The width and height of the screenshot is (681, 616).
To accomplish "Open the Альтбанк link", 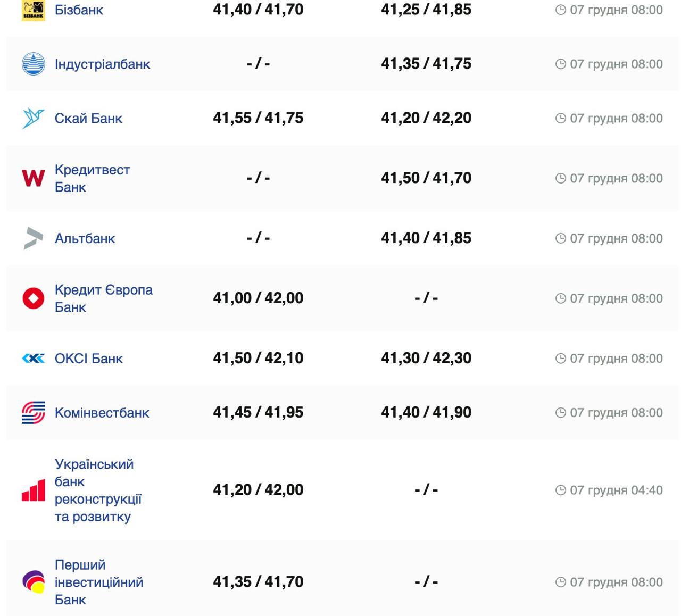I will (85, 238).
